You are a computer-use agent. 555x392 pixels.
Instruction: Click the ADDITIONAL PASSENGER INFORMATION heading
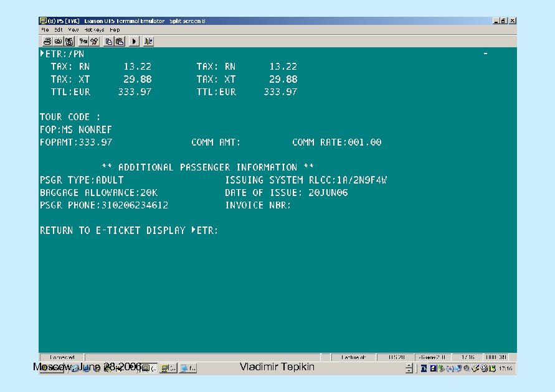[208, 167]
